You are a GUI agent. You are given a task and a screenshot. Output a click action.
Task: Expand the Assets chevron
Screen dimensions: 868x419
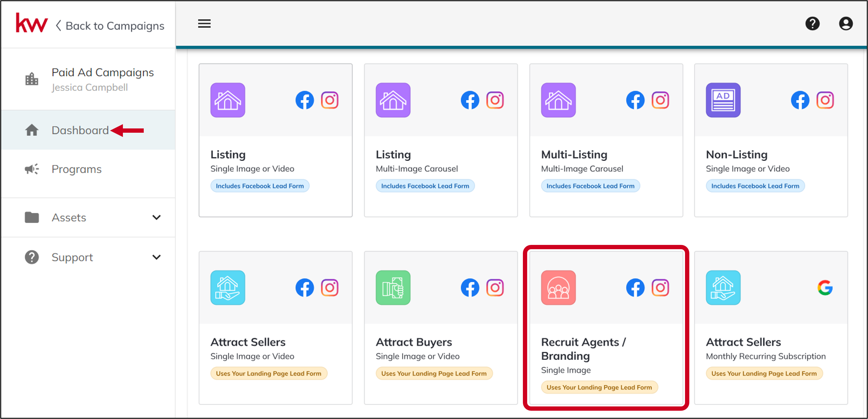(x=156, y=217)
